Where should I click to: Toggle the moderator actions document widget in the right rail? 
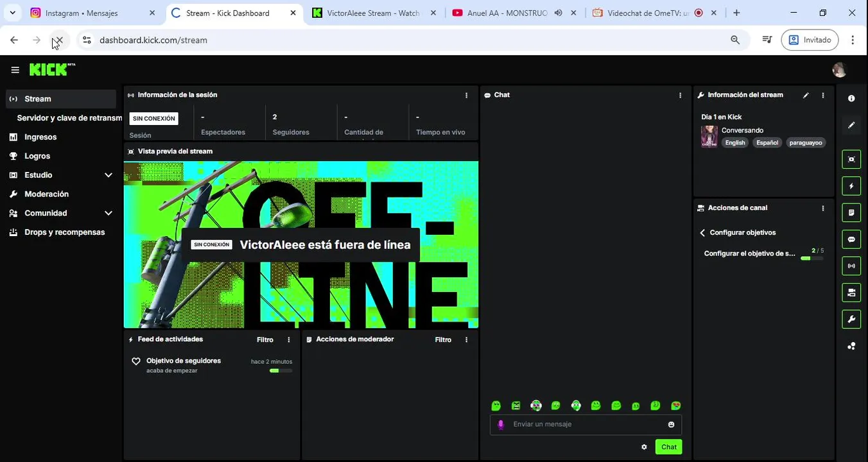coord(851,212)
